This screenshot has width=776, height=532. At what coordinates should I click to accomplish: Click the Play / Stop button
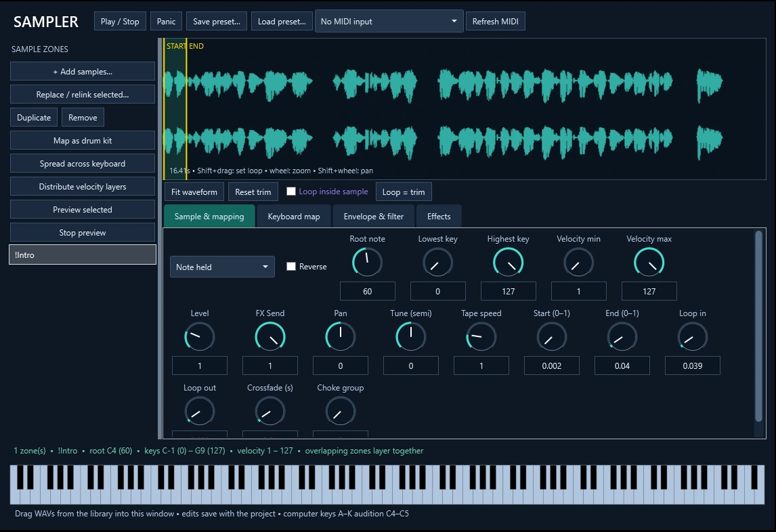pos(120,21)
